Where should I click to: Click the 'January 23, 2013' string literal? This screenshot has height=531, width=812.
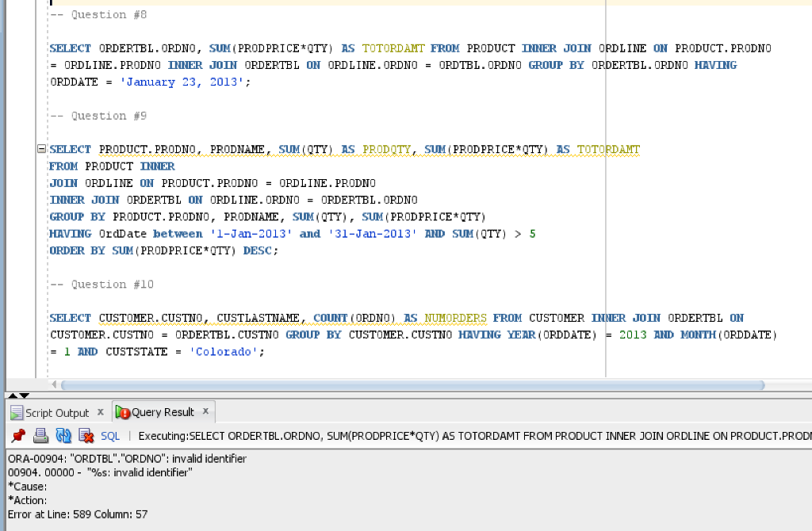182,82
